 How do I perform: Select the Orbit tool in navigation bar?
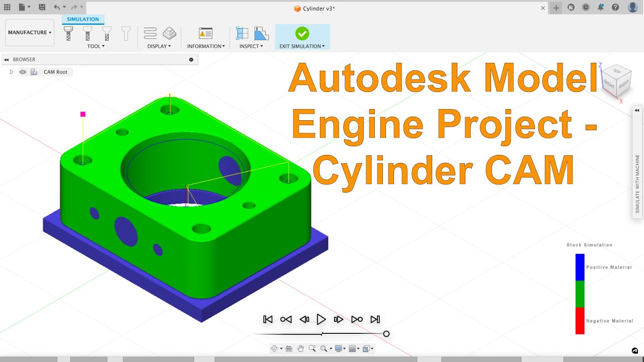click(274, 348)
